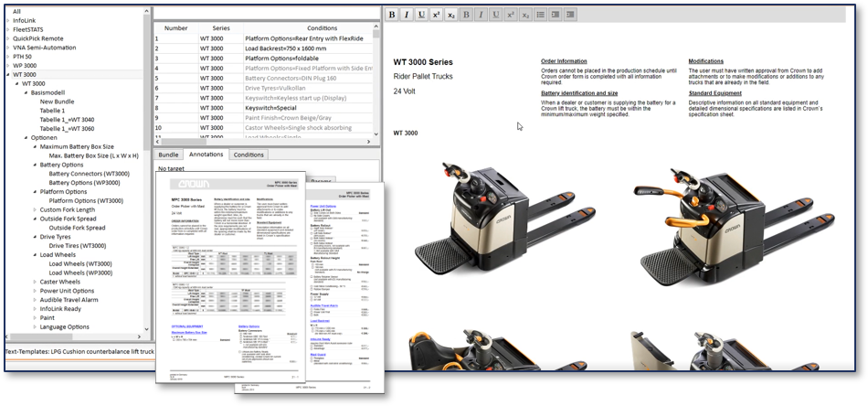The width and height of the screenshot is (868, 406).
Task: Expand the QuickPick Remote node
Action: (7, 38)
